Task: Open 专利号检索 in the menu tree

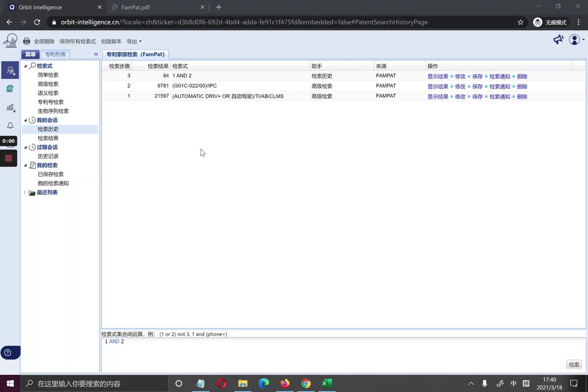Action: (51, 102)
